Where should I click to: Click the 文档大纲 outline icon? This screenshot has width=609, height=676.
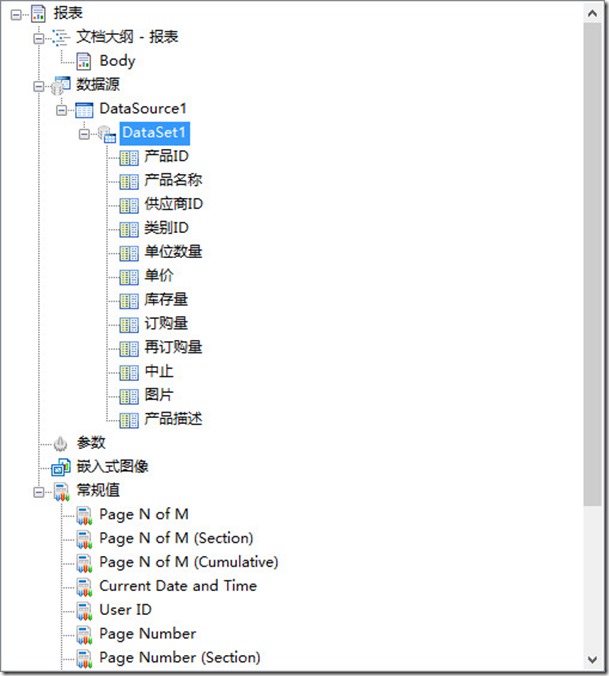click(x=61, y=38)
